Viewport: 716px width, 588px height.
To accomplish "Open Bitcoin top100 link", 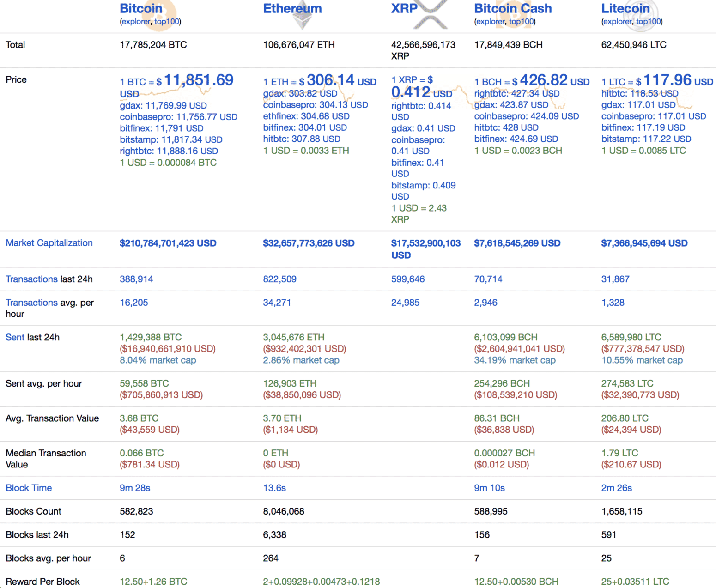I will [167, 21].
